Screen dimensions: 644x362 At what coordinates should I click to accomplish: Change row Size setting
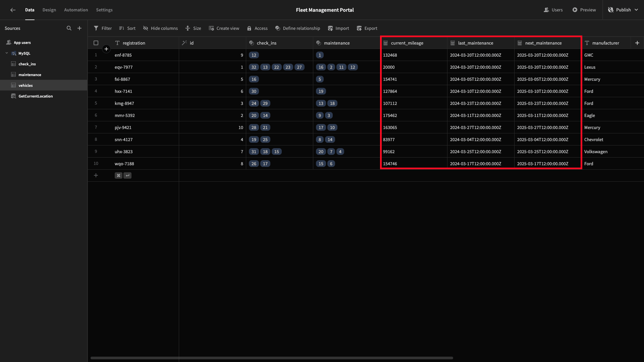[x=193, y=28]
